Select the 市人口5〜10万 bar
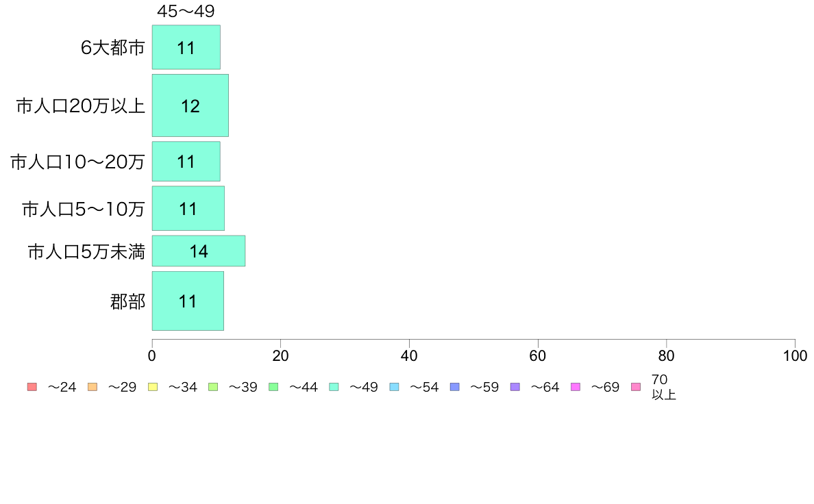The width and height of the screenshot is (814, 504). (188, 208)
